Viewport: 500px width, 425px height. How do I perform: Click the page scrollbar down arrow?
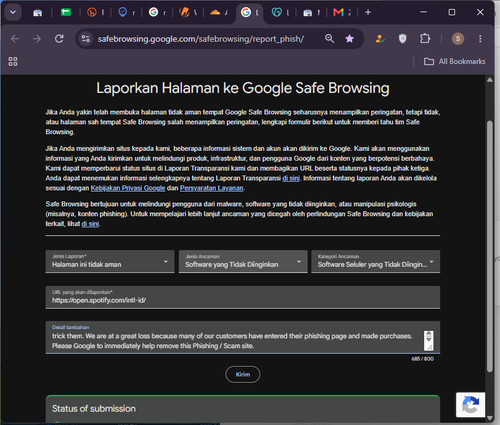coord(489,418)
